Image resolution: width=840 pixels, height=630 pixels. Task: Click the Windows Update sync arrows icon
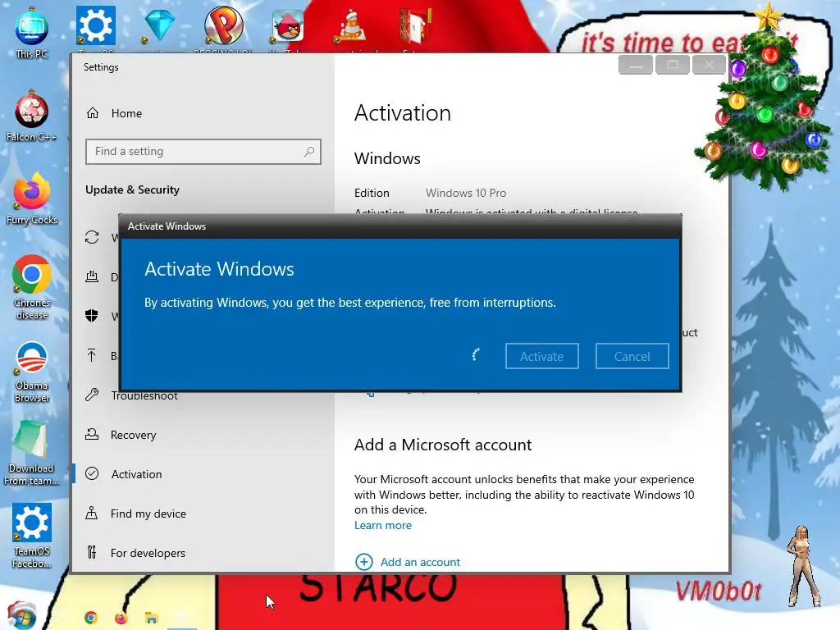pyautogui.click(x=92, y=237)
